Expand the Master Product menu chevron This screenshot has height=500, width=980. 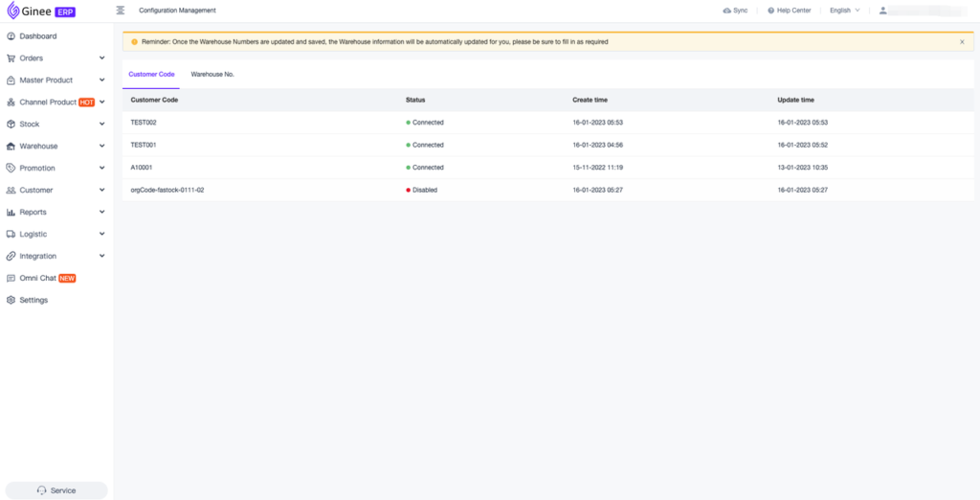(101, 80)
